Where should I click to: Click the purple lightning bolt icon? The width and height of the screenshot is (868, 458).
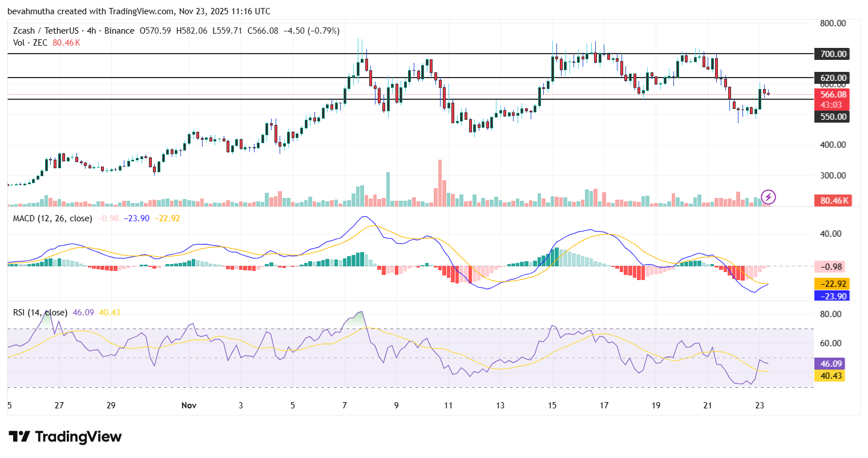point(768,197)
